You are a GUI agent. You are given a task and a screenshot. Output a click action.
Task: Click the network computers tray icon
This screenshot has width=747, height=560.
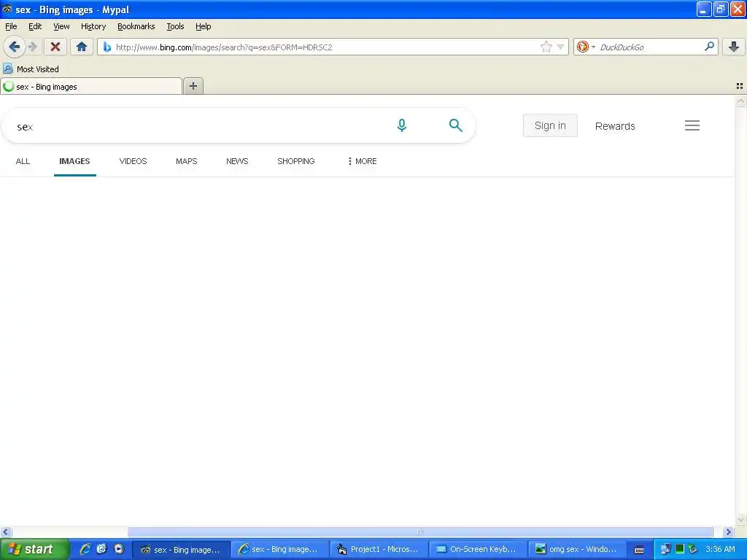point(665,549)
